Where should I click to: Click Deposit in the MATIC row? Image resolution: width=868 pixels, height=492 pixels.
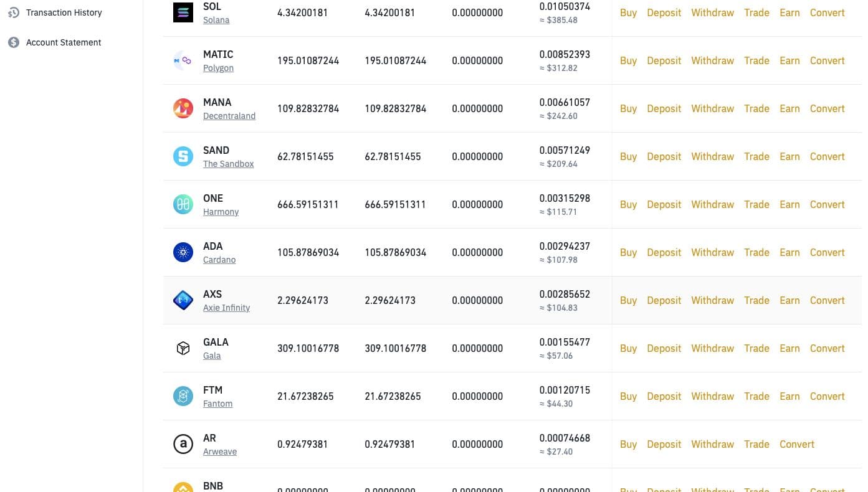[664, 60]
